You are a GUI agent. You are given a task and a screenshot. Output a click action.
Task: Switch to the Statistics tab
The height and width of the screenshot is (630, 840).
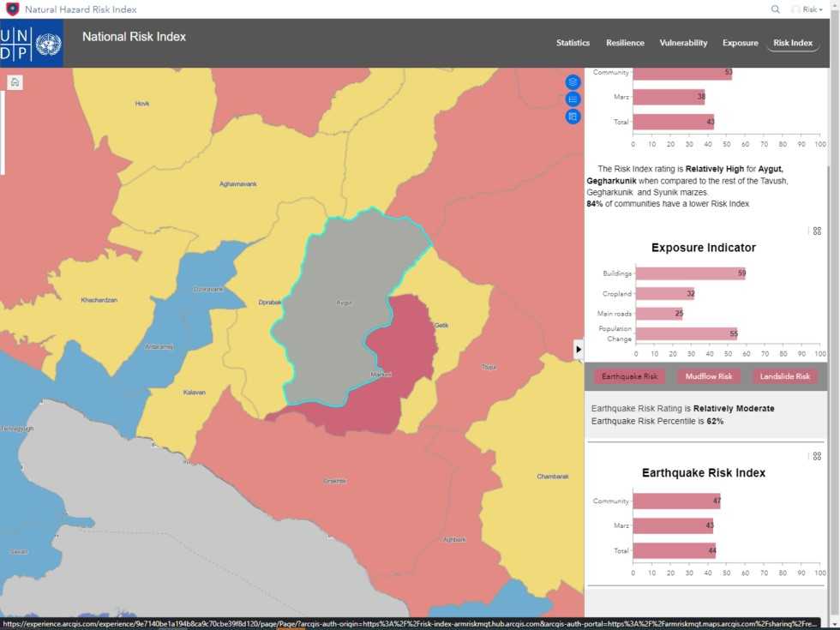click(x=573, y=43)
